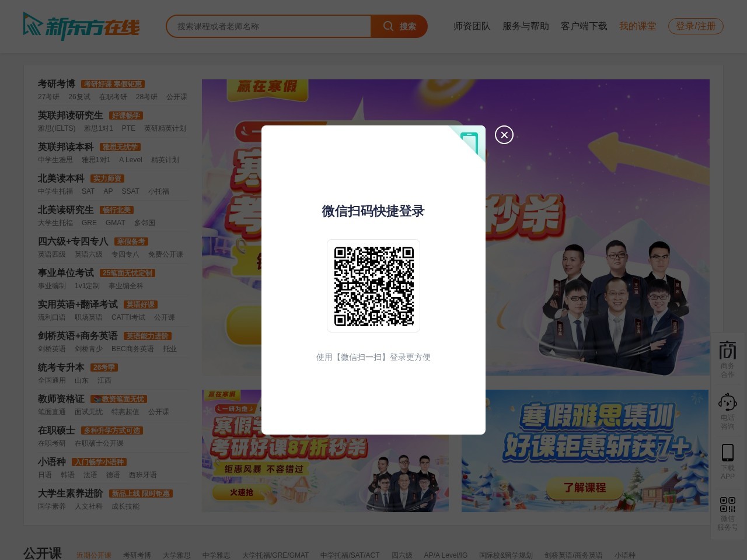
Task: Select the 考研考博 category
Action: click(x=57, y=84)
